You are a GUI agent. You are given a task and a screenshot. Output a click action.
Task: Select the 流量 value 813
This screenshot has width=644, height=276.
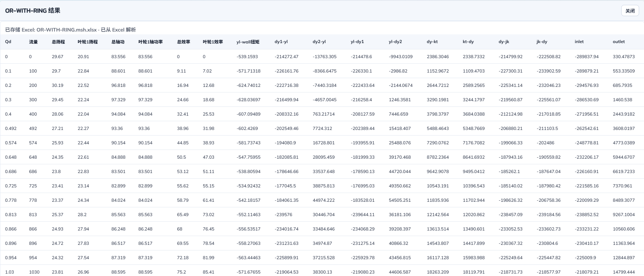pos(33,215)
